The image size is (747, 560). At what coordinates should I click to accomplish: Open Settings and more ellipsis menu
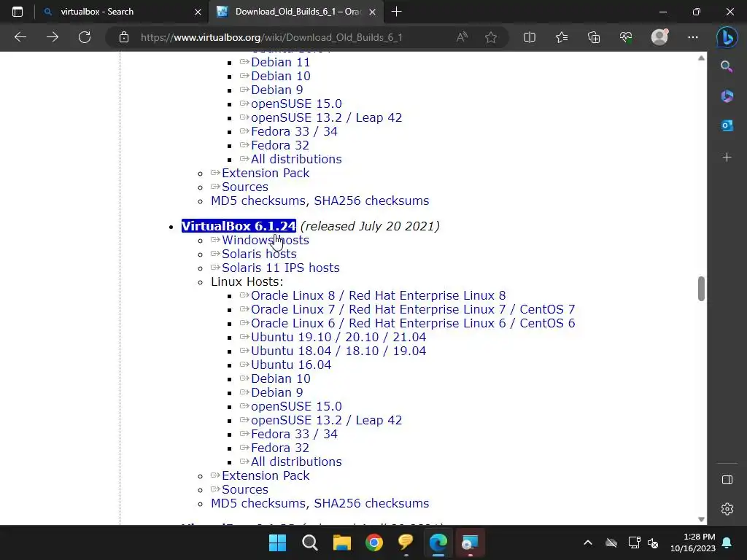coord(693,37)
